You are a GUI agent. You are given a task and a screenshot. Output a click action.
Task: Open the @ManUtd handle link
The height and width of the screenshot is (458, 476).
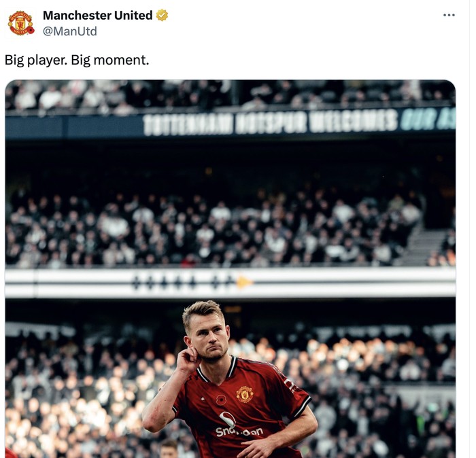(70, 31)
